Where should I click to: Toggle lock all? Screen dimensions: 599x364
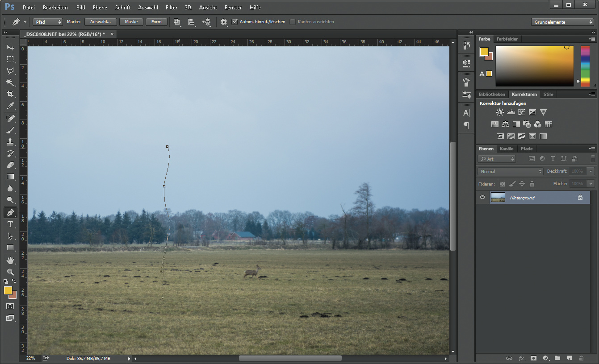click(532, 184)
